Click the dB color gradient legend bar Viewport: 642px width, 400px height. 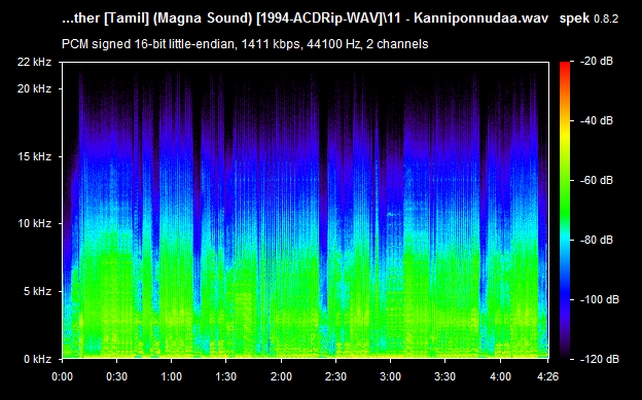coord(565,210)
